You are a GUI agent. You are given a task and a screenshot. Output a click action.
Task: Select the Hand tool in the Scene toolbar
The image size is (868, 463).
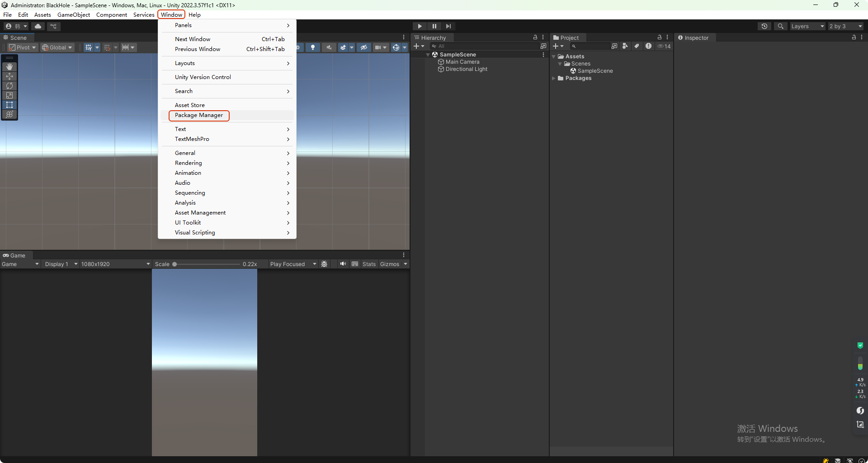click(9, 66)
